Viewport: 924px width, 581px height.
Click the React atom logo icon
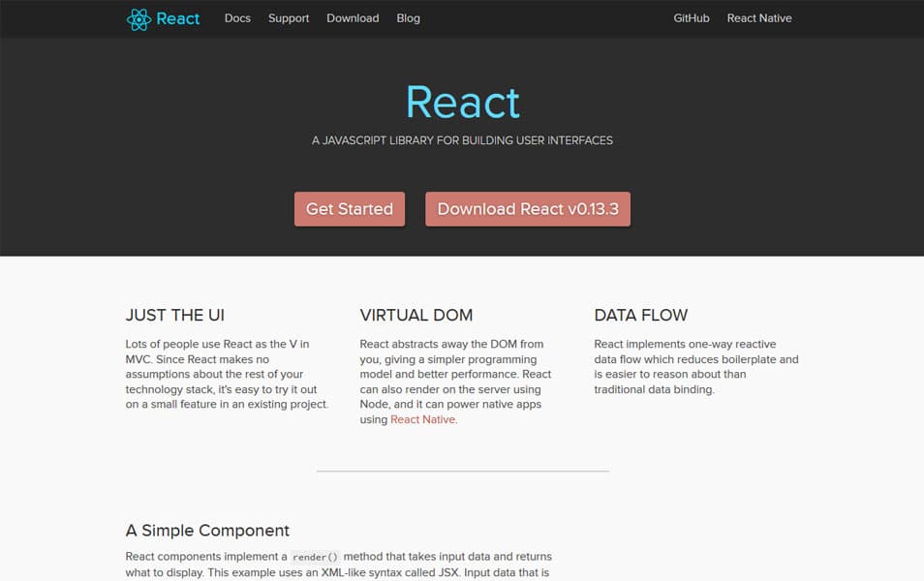tap(139, 19)
